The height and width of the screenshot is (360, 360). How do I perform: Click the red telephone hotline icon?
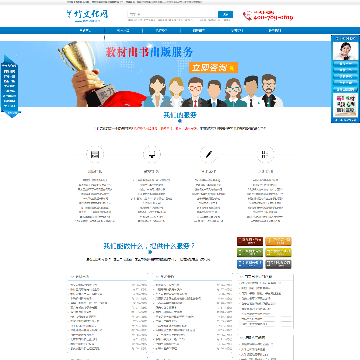click(247, 15)
